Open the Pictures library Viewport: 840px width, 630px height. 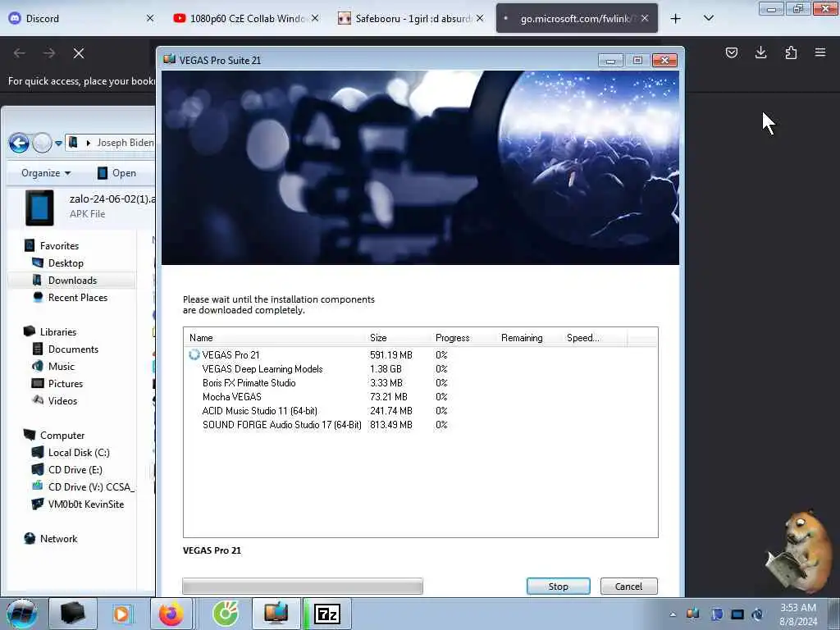click(57, 384)
